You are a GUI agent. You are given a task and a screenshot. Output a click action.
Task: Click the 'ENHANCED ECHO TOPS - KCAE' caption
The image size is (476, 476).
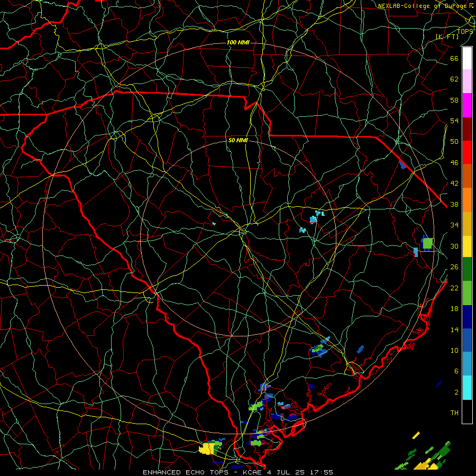point(202,472)
